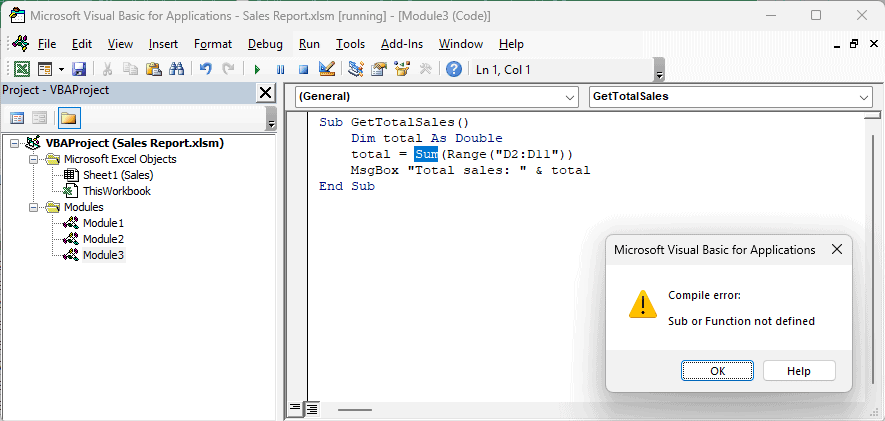Click the toolbar options overflow arrow

(x=659, y=70)
